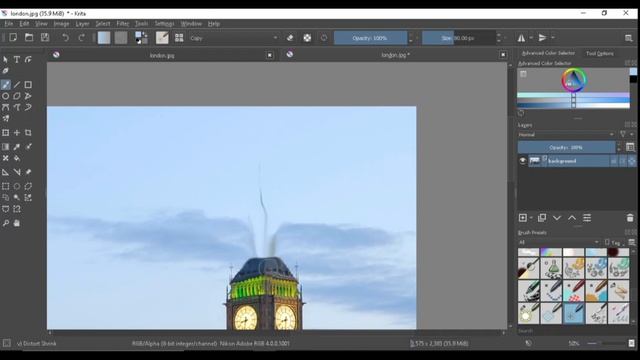
Task: Move layer up with chevron arrow
Action: click(x=572, y=218)
